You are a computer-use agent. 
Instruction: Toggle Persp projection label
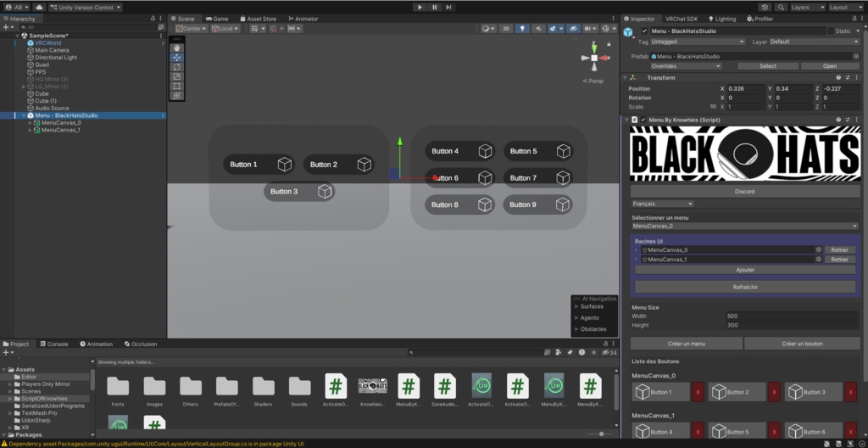593,81
